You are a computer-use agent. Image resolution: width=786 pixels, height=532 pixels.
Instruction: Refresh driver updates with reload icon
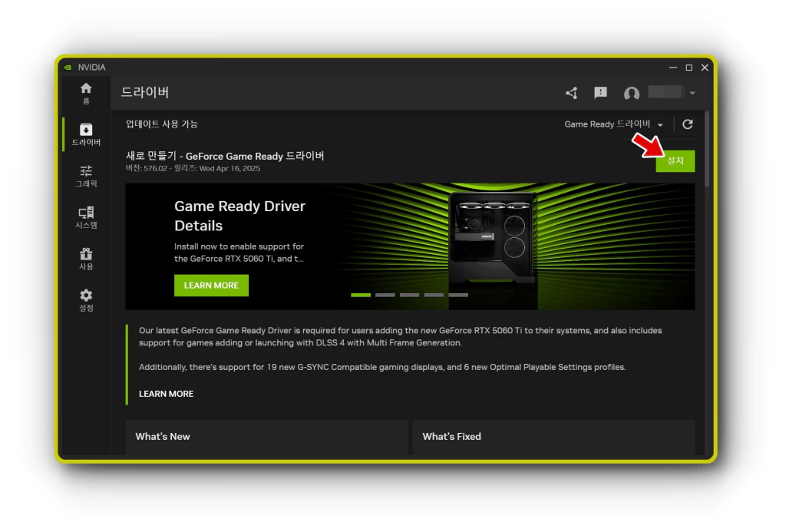point(687,124)
